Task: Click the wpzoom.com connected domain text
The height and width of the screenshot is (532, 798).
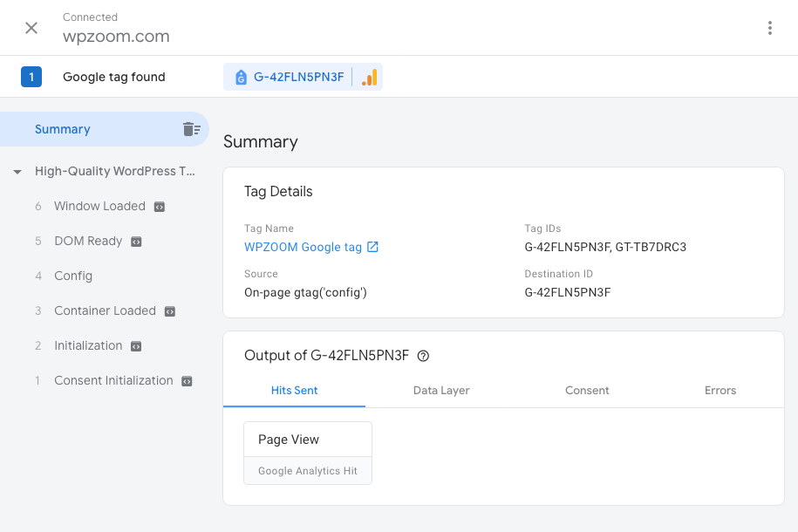Action: click(116, 36)
